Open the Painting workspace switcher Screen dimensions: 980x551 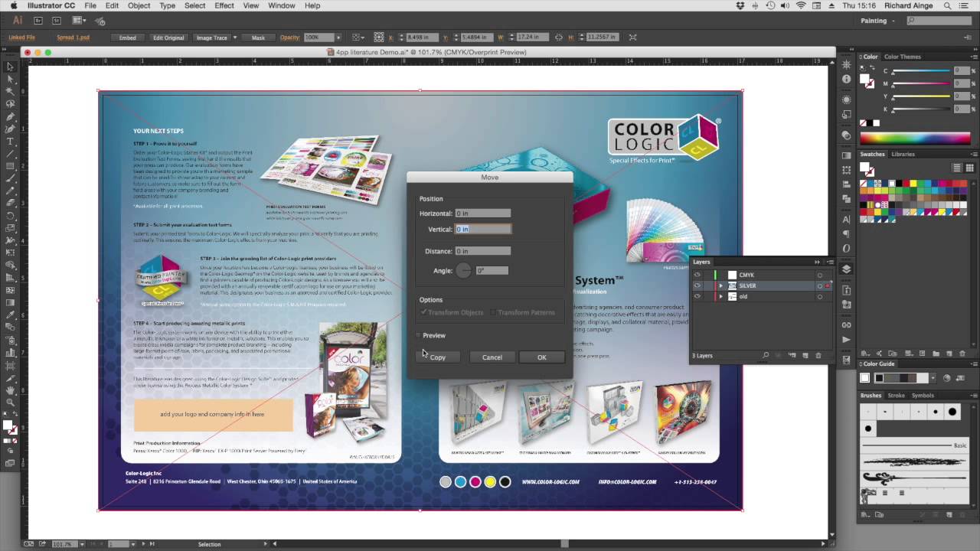877,21
